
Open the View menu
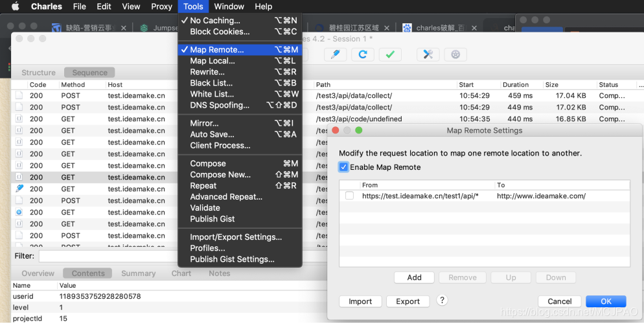[x=131, y=6]
